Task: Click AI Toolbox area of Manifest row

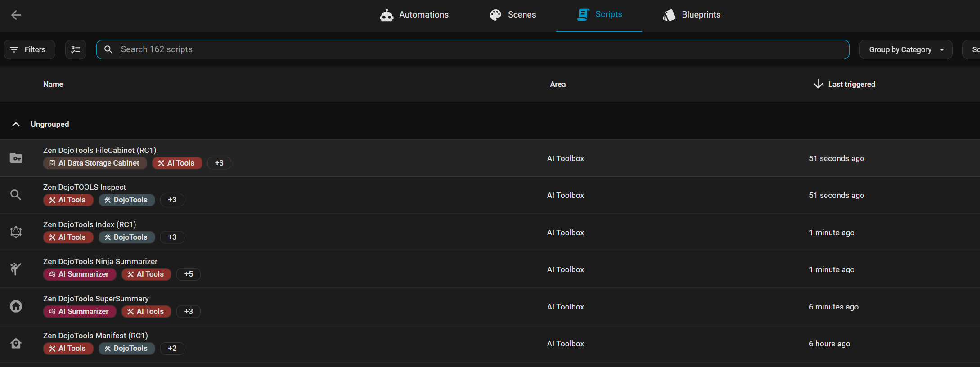Action: [x=566, y=344]
